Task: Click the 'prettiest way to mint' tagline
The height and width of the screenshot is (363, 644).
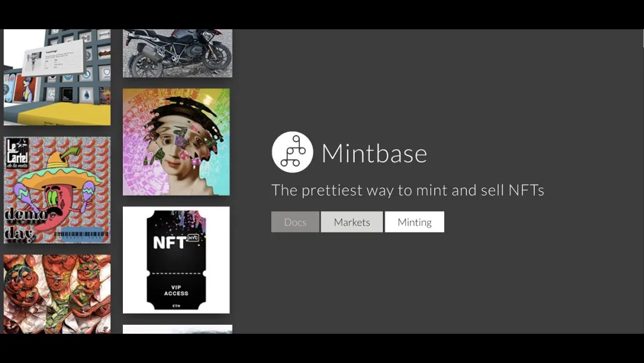Action: [x=407, y=190]
